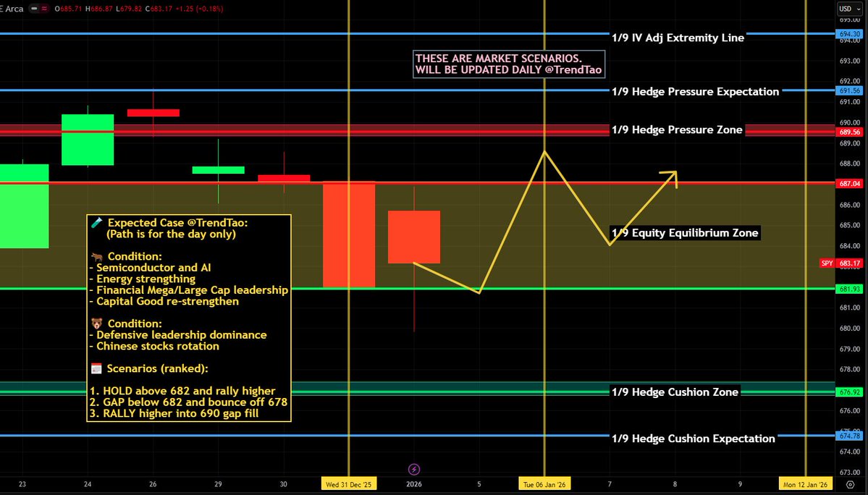The width and height of the screenshot is (868, 495).
Task: Click the purple lightning event icon
Action: pyautogui.click(x=414, y=470)
